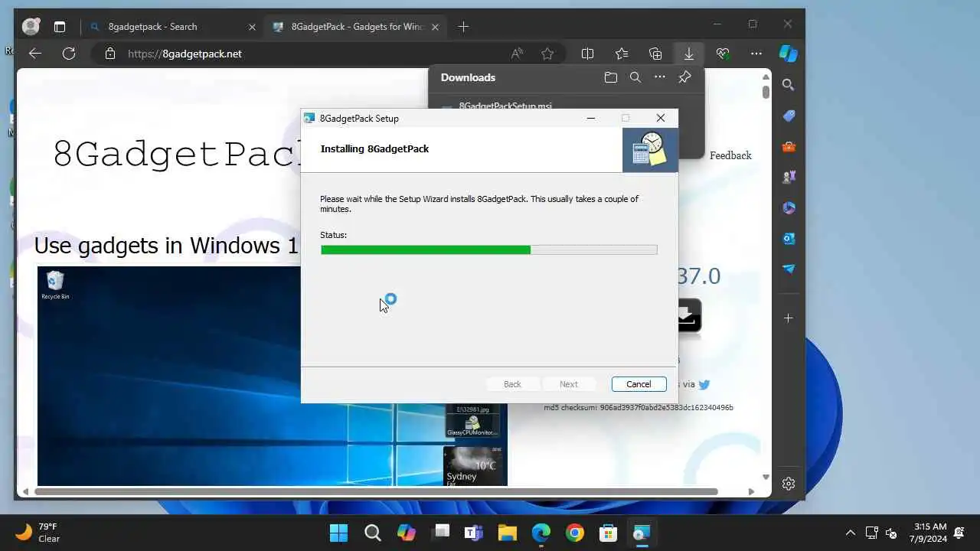Pin the Downloads panel
The image size is (980, 551).
point(684,77)
